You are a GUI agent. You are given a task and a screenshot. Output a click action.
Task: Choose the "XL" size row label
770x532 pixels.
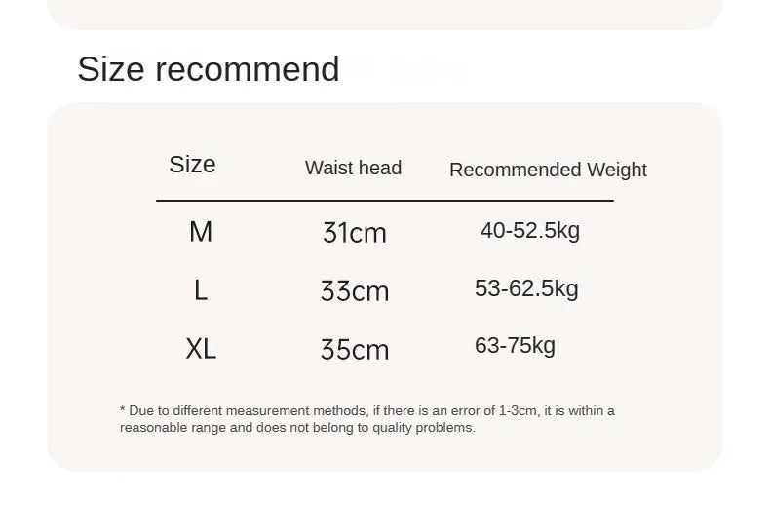coord(201,349)
